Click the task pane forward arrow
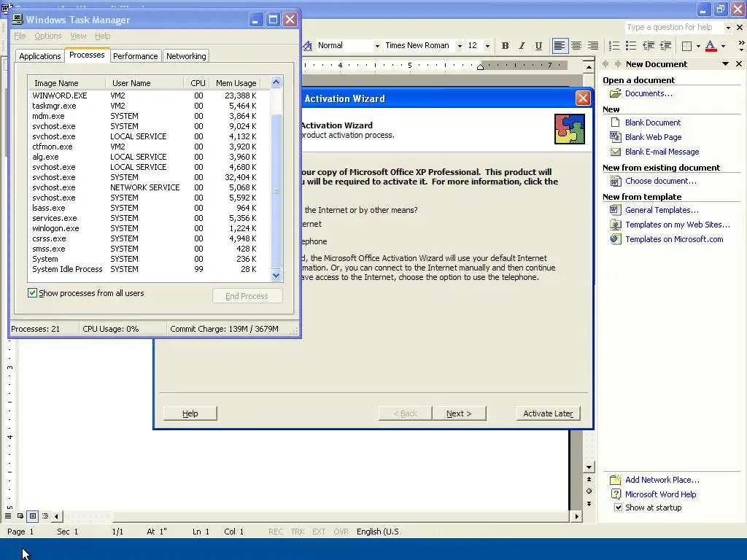Viewport: 747px width, 560px height. [617, 64]
